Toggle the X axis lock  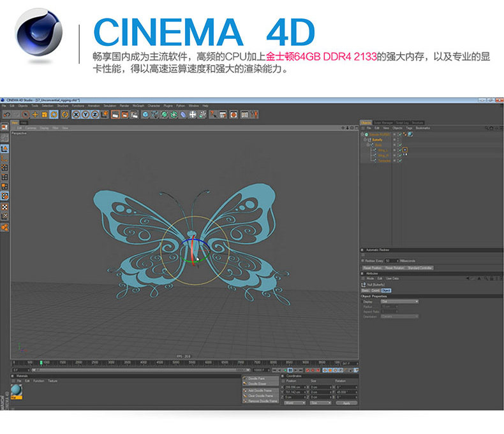pyautogui.click(x=76, y=115)
